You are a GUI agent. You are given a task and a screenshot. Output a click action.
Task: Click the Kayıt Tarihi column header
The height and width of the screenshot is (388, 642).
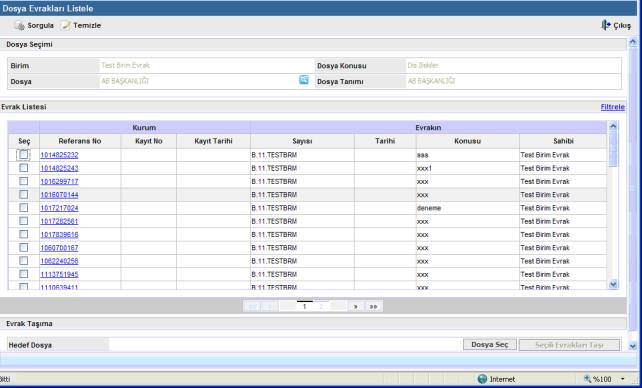[213, 141]
